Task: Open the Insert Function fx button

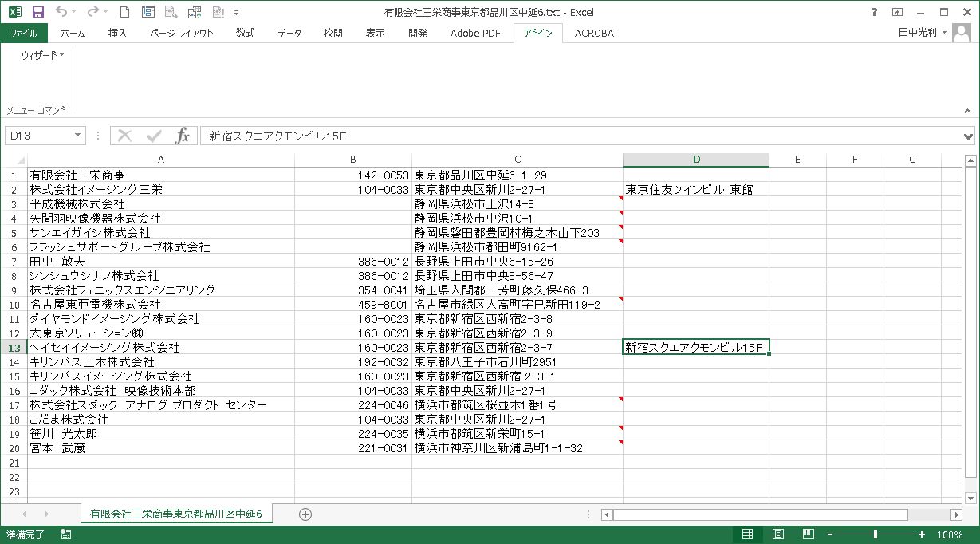Action: click(183, 136)
